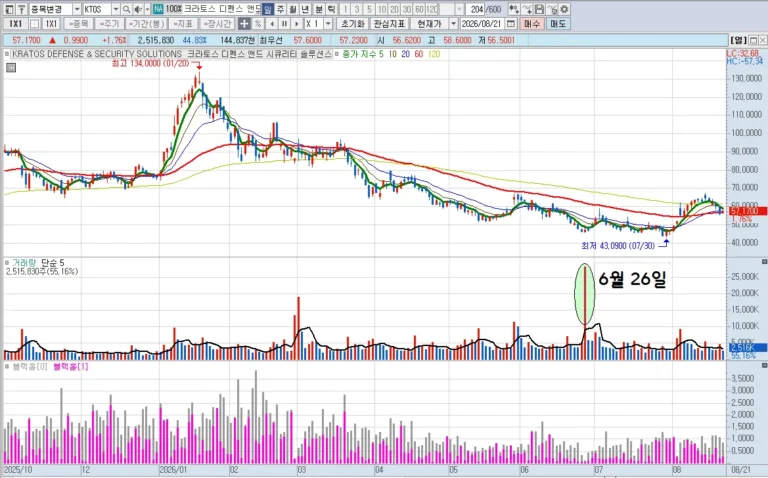The height and width of the screenshot is (478, 768).
Task: Choose the 1 interval button
Action: pos(345,9)
